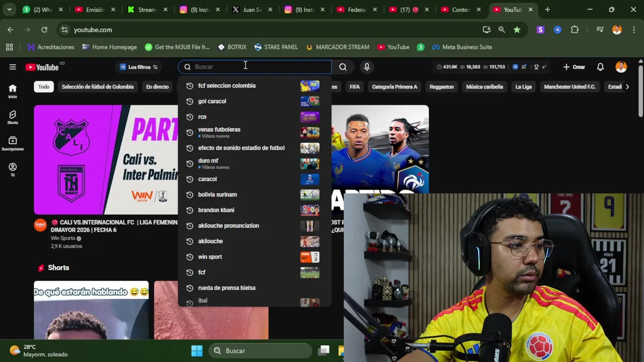Click the sparkle icon in the vidIQ bar
Screen dimensions: 644x362
point(544,67)
